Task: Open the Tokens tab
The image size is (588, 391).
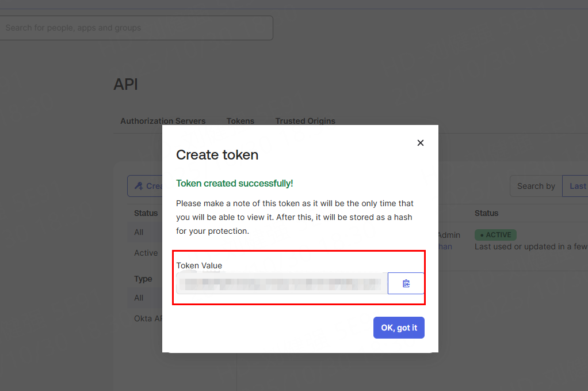Action: [240, 121]
